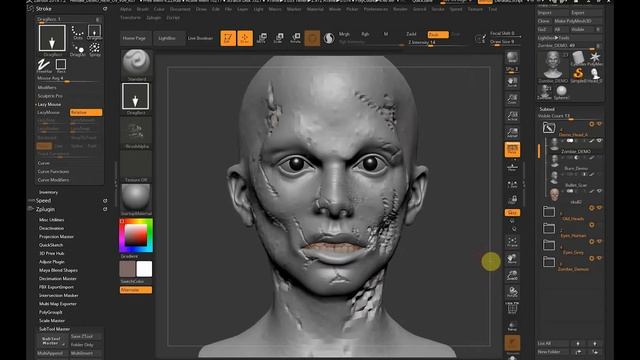Viewport: 640px width, 360px height.
Task: Expand the Decimation Master plugin section
Action: (x=58, y=278)
